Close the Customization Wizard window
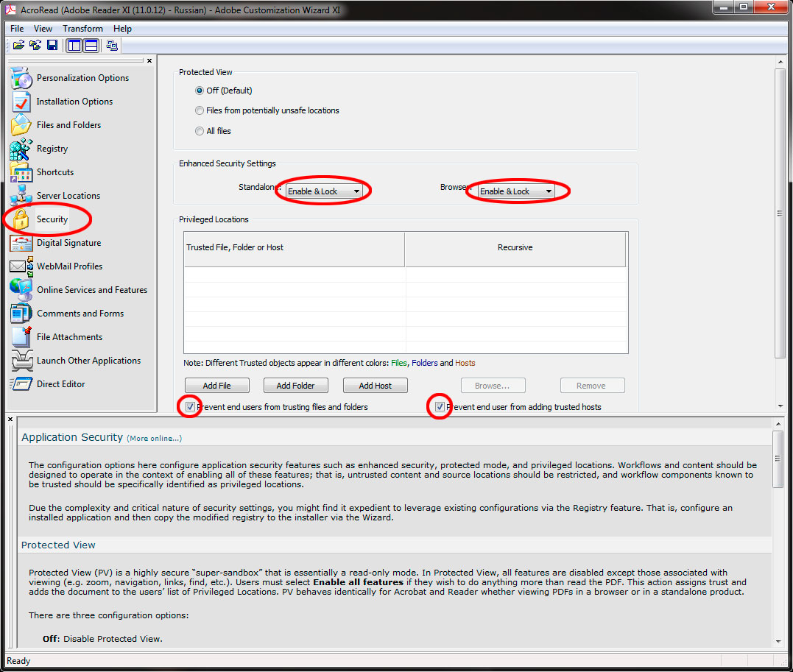This screenshot has height=672, width=793. (771, 7)
